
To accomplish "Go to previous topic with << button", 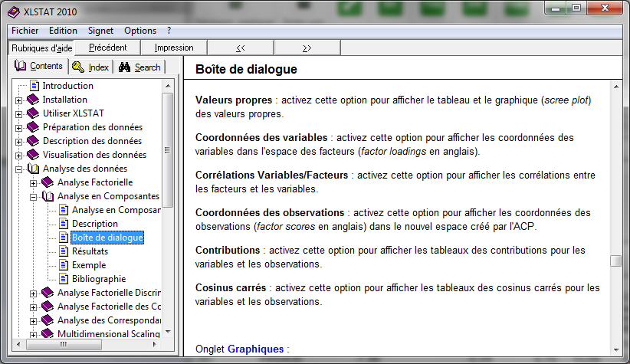I will 241,48.
